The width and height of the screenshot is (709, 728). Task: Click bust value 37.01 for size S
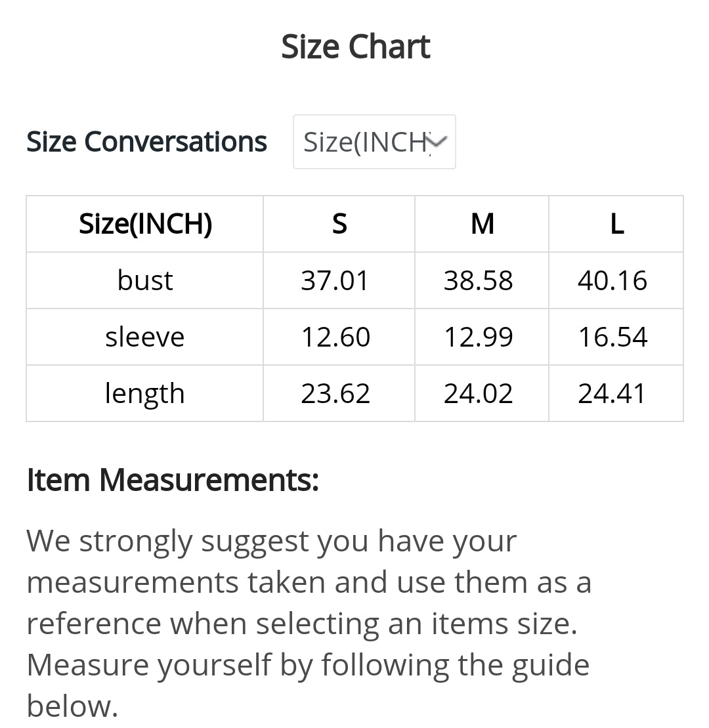pos(335,280)
